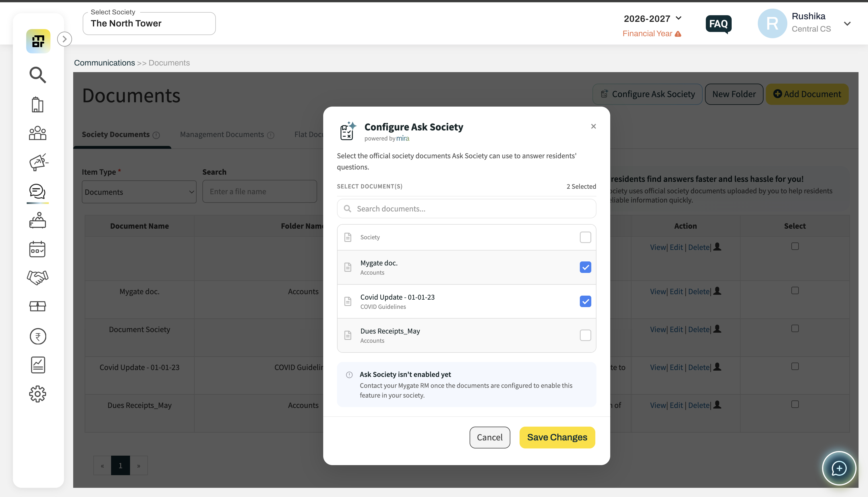The height and width of the screenshot is (497, 868).
Task: Open the search magnifier in sidebar
Action: coord(38,75)
